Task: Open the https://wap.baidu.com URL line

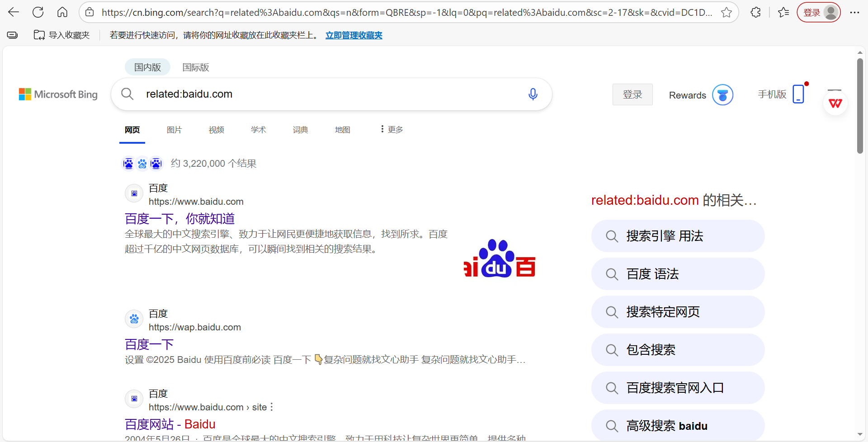Action: pyautogui.click(x=195, y=327)
